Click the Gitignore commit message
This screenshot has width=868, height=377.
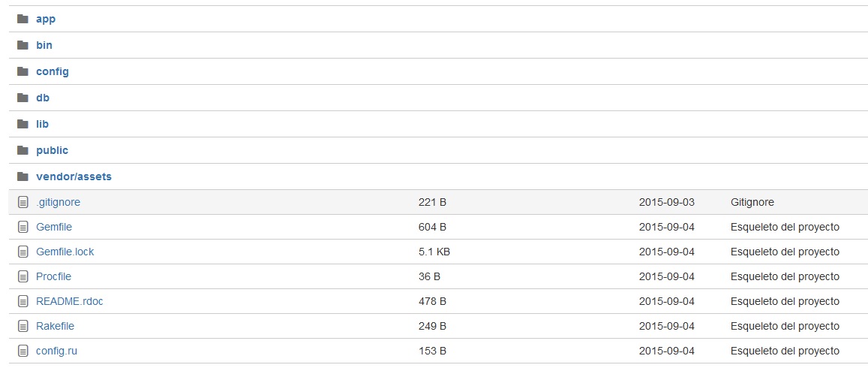tap(752, 202)
